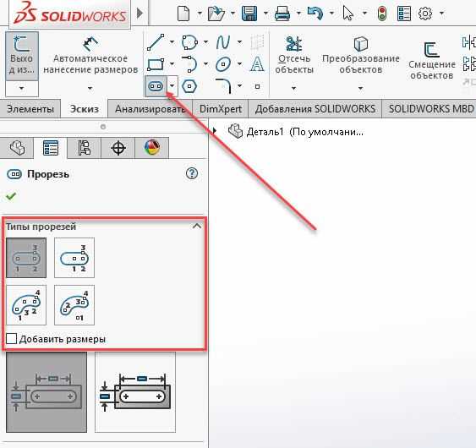Viewport: 476px width, 448px height.
Task: Confirm slot with green checkmark
Action: [x=11, y=196]
